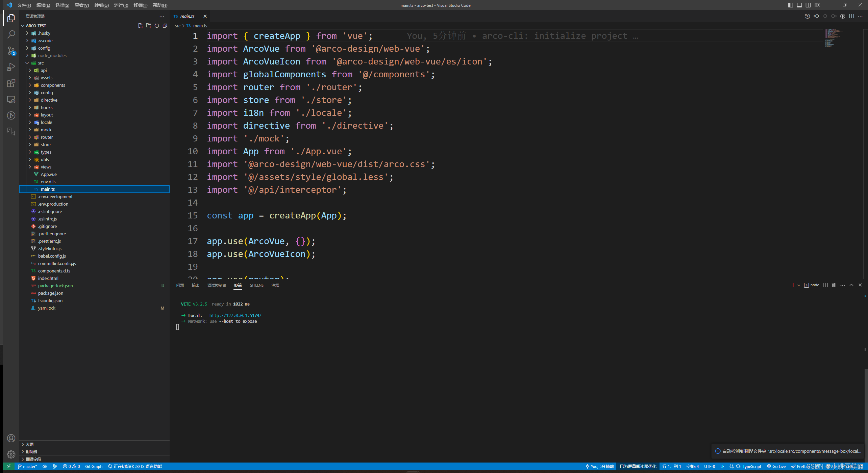Open the Explorer view in activity bar
This screenshot has height=473, width=868.
pos(11,18)
